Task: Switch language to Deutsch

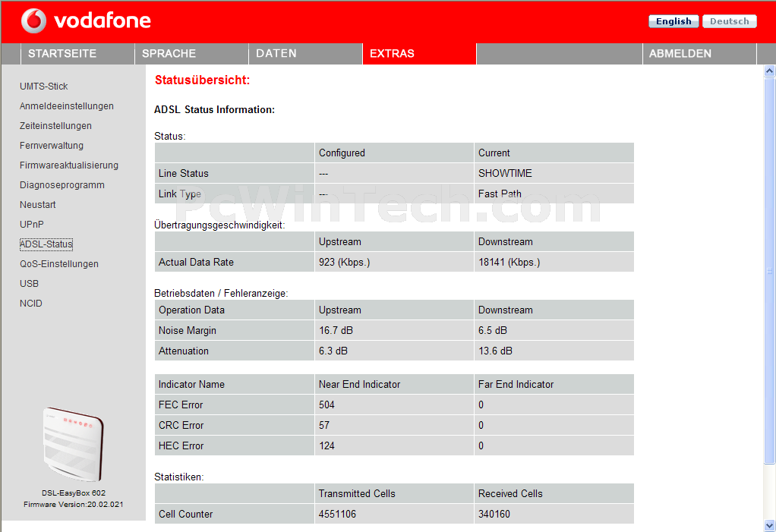Action: [x=730, y=21]
